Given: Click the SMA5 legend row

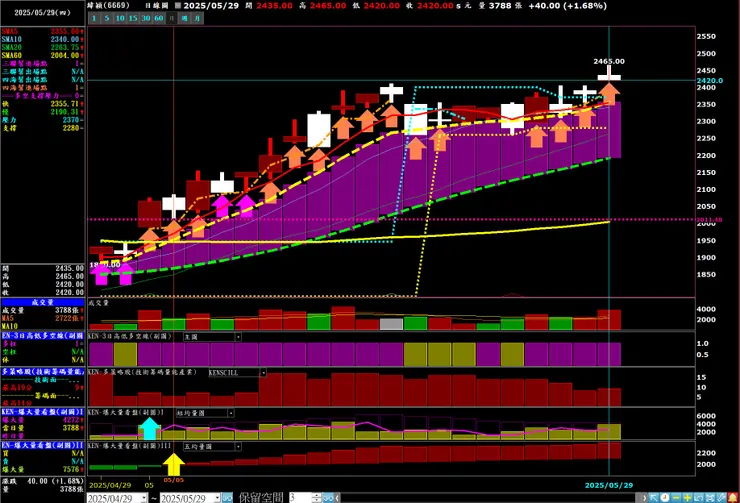Looking at the screenshot, I should coord(42,31).
